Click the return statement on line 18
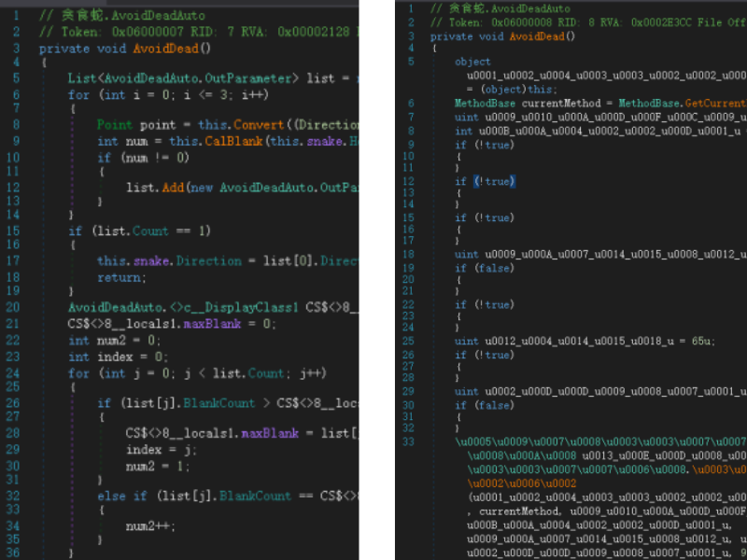 [121, 277]
